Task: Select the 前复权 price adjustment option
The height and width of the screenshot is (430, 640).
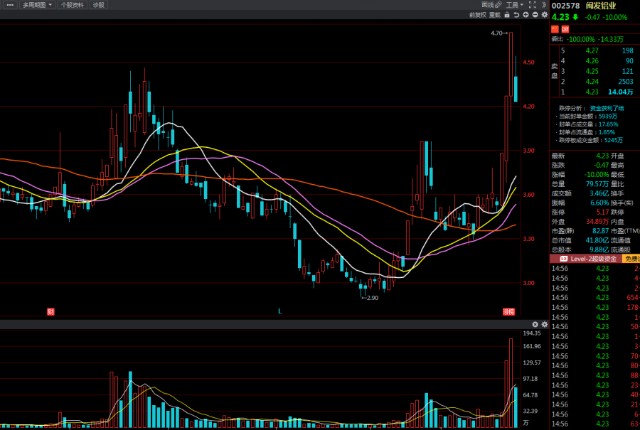Action: [477, 15]
